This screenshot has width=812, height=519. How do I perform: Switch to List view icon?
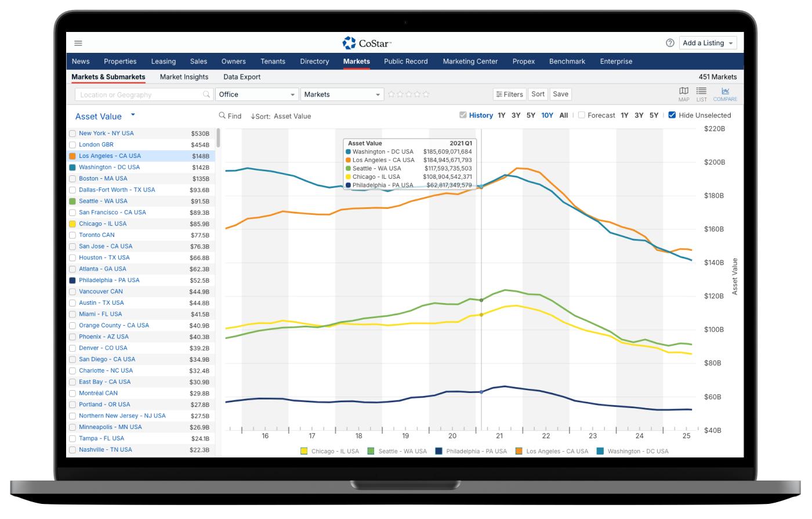[701, 94]
